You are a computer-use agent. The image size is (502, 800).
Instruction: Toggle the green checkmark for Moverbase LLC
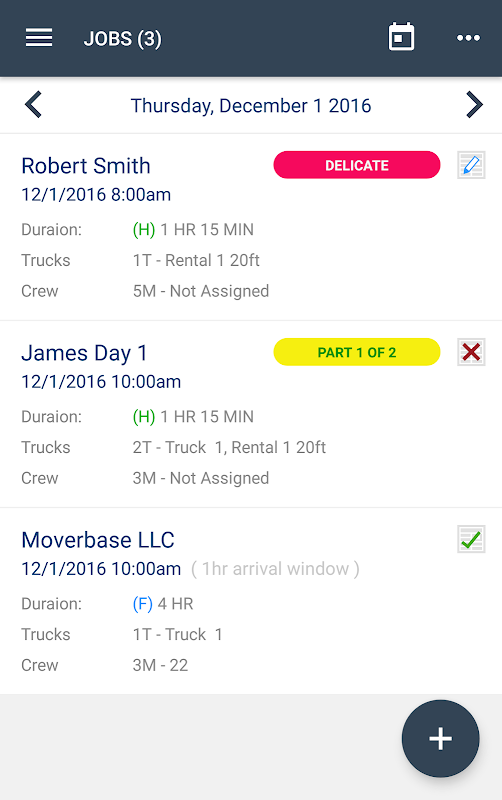coord(471,539)
